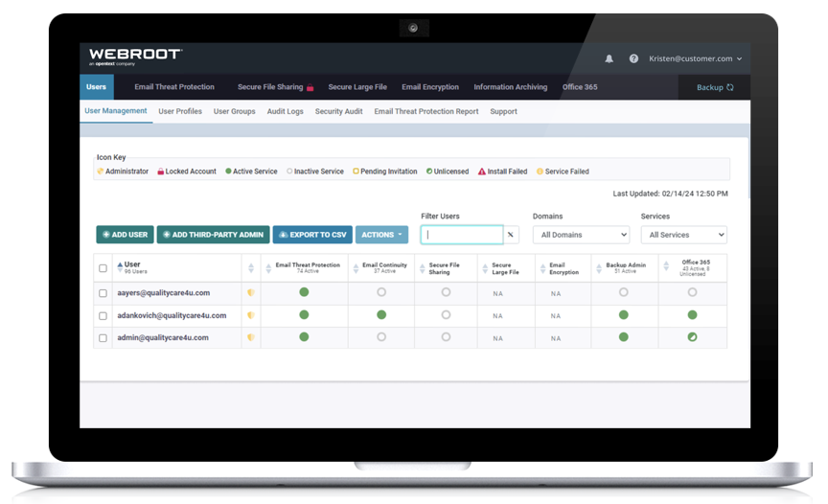The width and height of the screenshot is (828, 504).
Task: Click Office 365 active status for adankovich row
Action: [x=692, y=314]
